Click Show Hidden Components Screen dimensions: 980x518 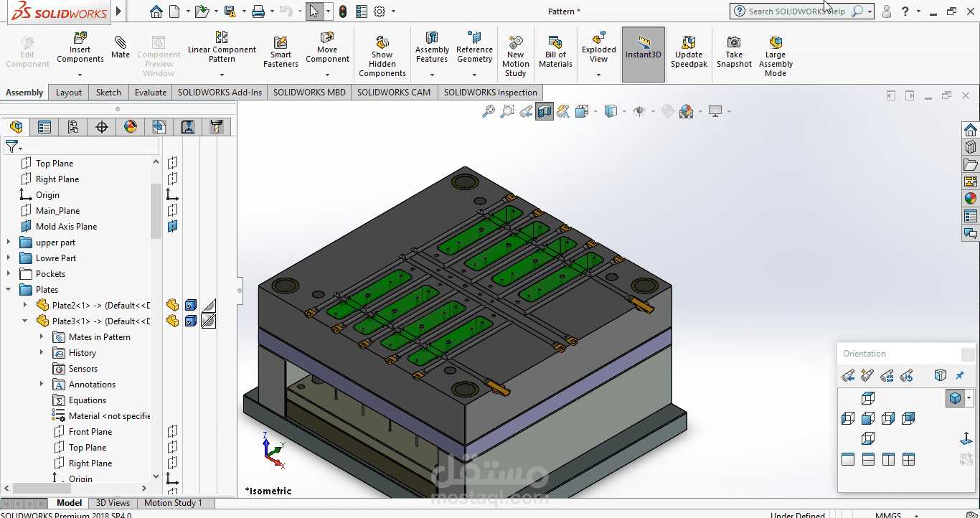382,56
